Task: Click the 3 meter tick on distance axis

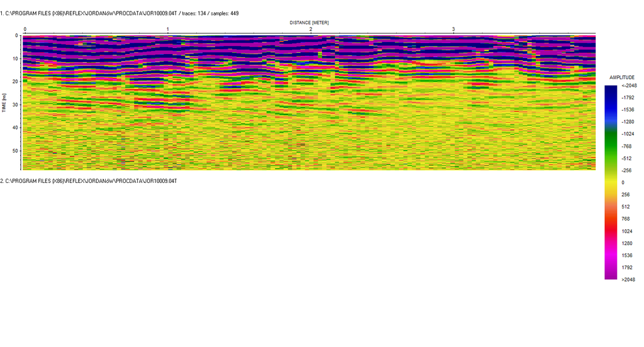Action: point(453,30)
